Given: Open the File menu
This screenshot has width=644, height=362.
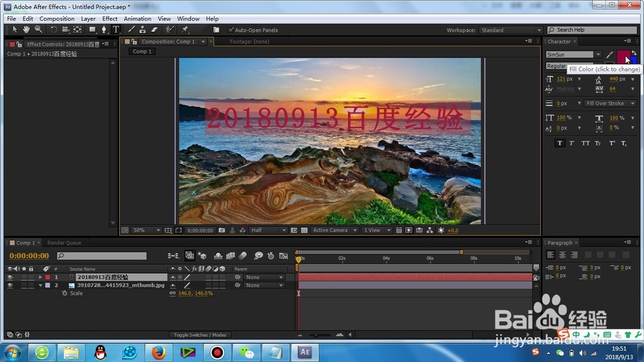Looking at the screenshot, I should pyautogui.click(x=12, y=19).
